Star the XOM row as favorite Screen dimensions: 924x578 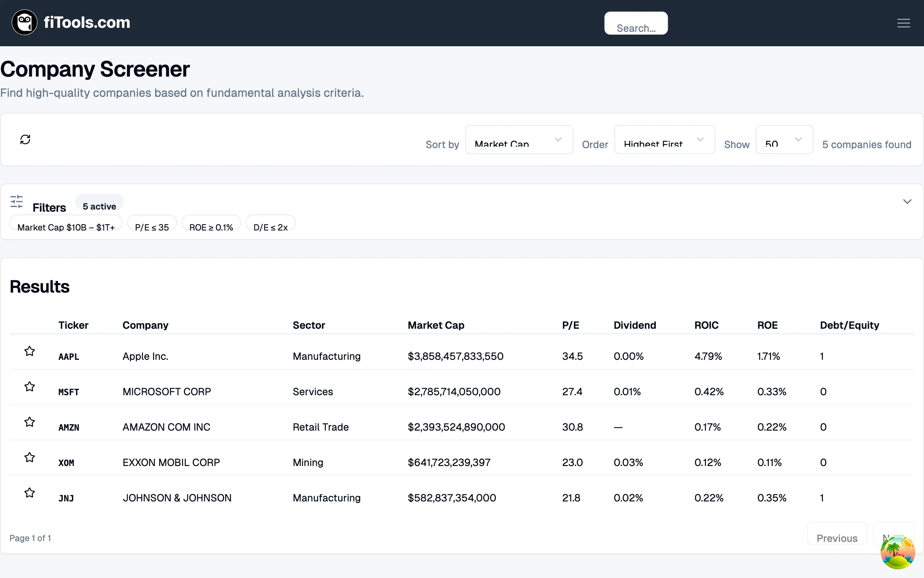[x=30, y=457]
